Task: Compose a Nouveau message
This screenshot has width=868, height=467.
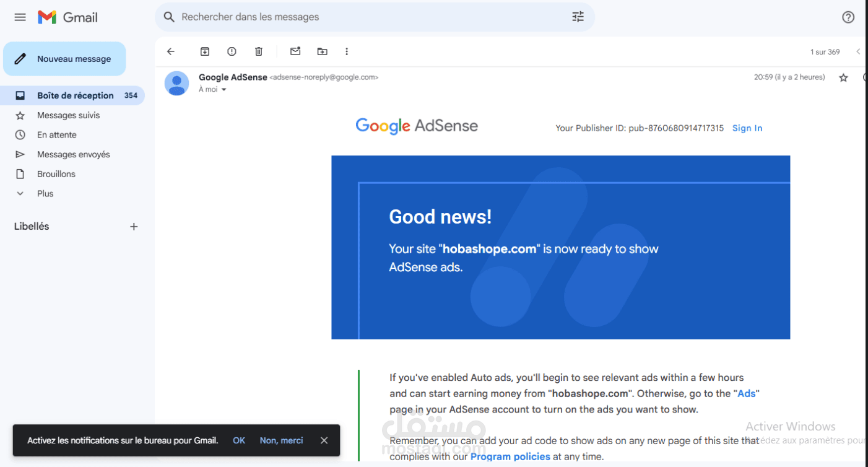Action: [64, 59]
